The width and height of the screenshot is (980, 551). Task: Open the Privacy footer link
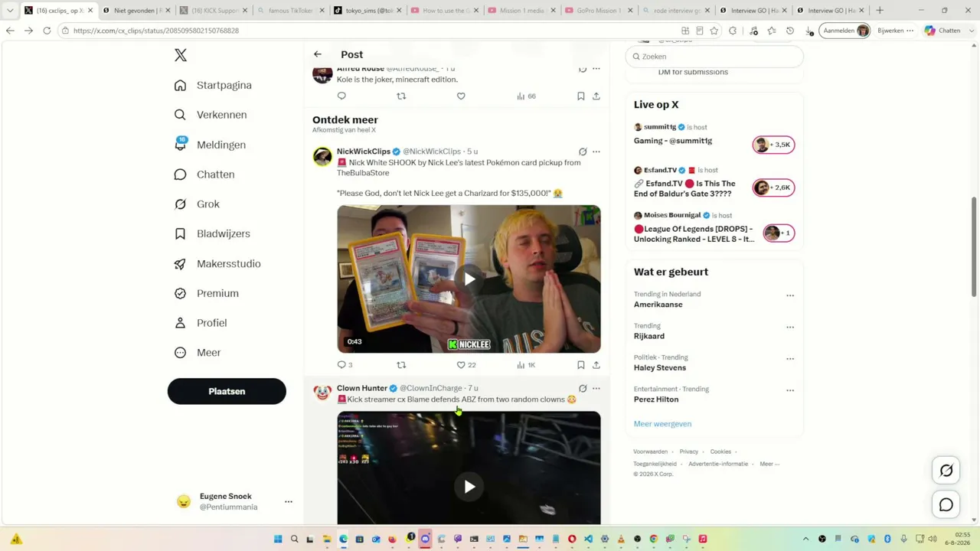click(x=689, y=452)
